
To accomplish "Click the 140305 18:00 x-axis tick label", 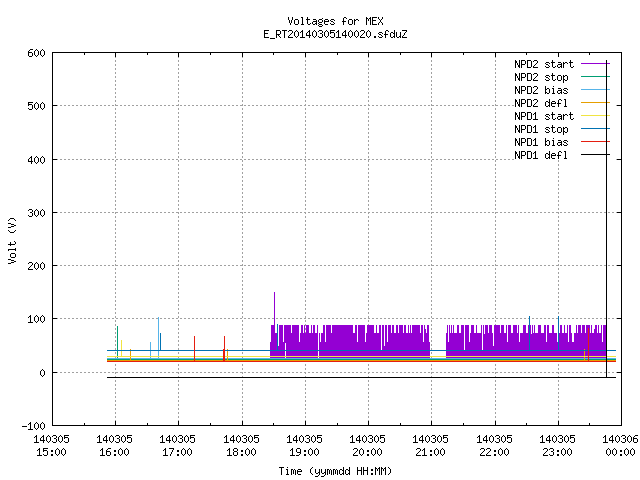I will click(x=241, y=446).
